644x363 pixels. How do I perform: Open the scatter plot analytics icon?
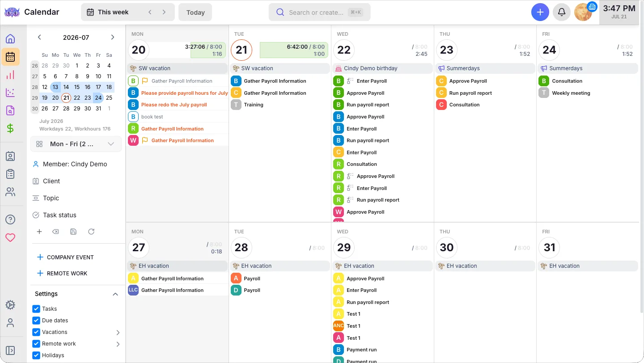(10, 93)
